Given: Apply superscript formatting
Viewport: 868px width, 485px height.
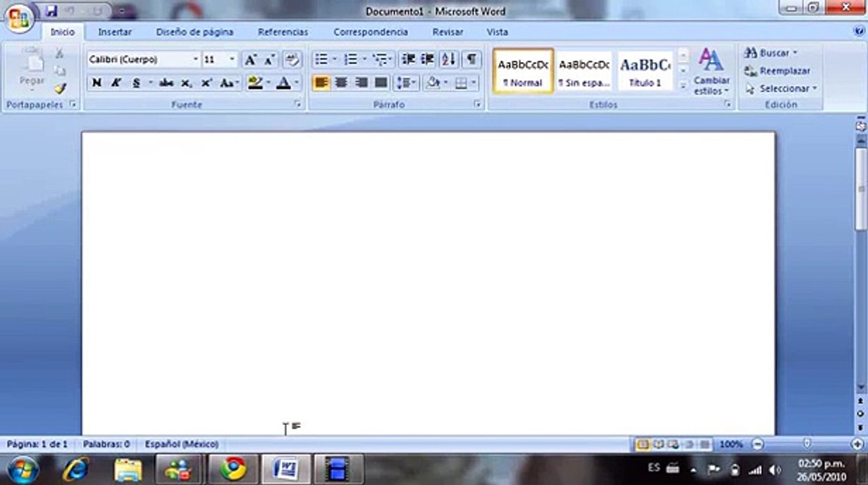Looking at the screenshot, I should click(x=207, y=83).
